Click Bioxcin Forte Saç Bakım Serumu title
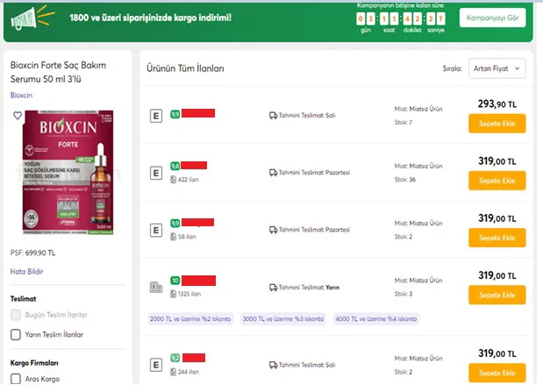543x392 pixels. [x=58, y=72]
